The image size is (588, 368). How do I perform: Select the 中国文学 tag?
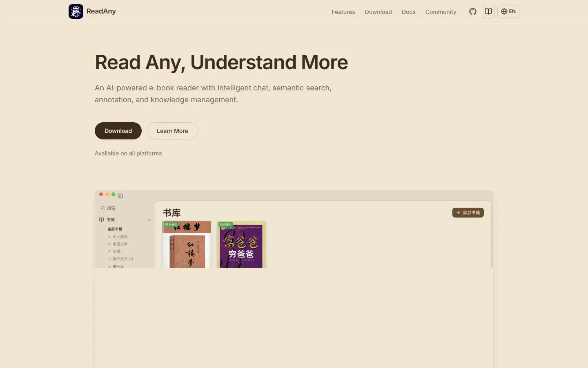pos(120,244)
